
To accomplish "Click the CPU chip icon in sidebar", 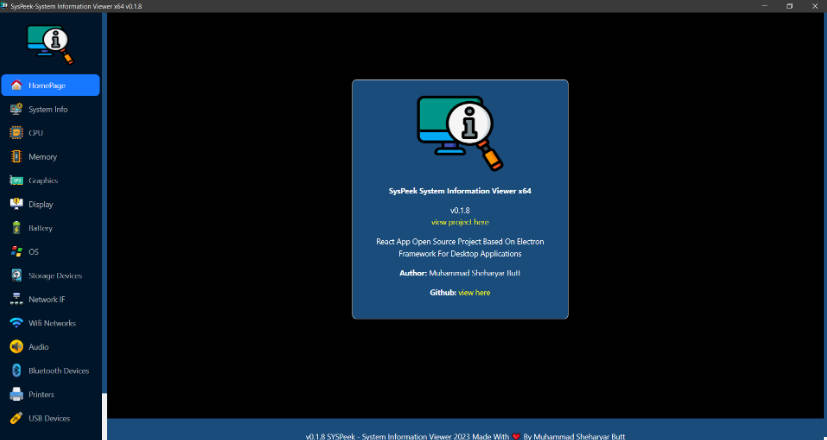I will (x=16, y=133).
